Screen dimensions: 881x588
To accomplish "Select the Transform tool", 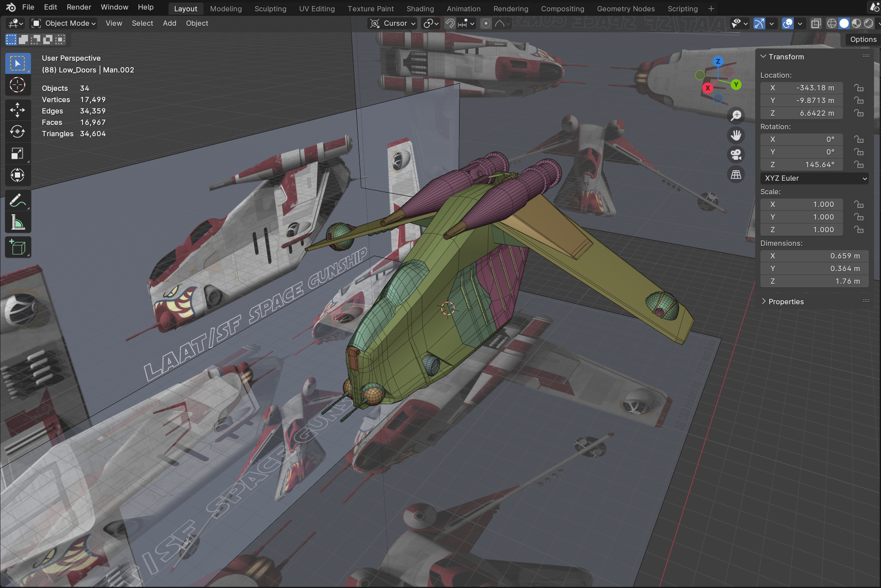I will [17, 175].
